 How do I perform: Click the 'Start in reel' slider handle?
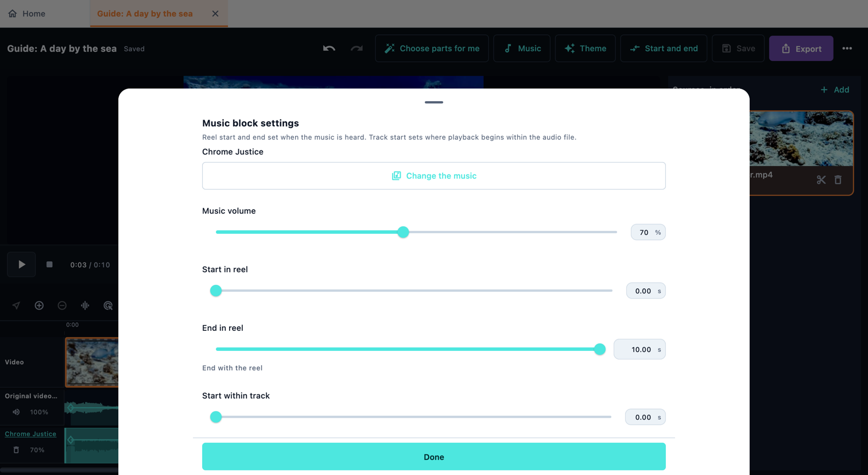tap(216, 291)
